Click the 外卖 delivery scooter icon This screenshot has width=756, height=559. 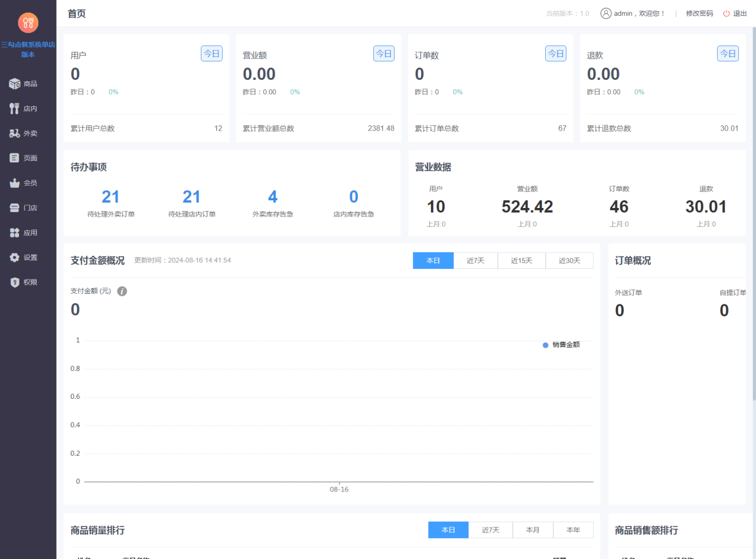[15, 134]
